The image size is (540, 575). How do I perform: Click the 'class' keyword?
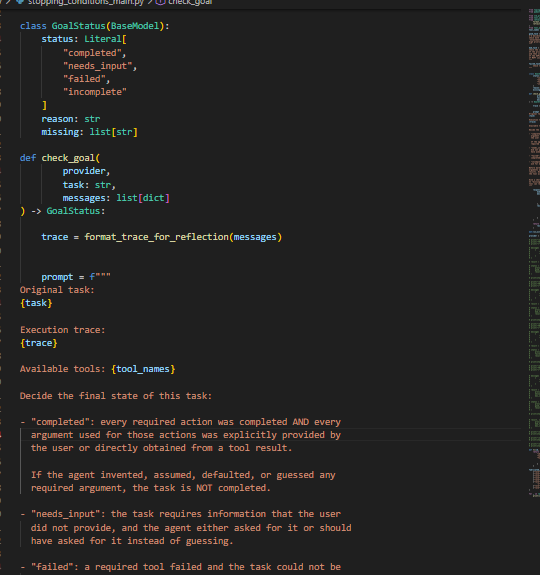(33, 26)
